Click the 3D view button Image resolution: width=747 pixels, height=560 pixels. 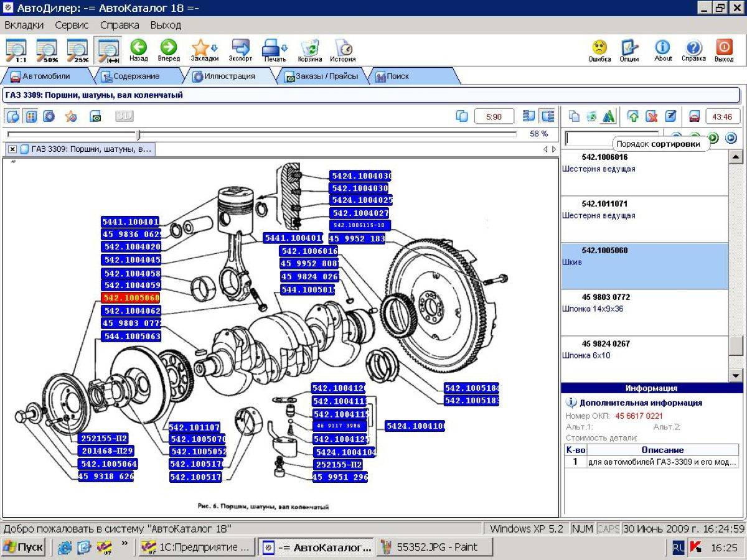[125, 116]
